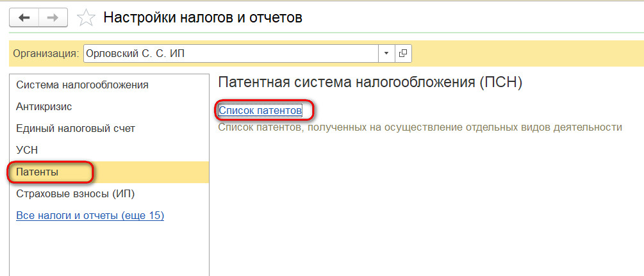This screenshot has width=644, height=276.
Task: Select the Патенты section
Action: pos(109,172)
